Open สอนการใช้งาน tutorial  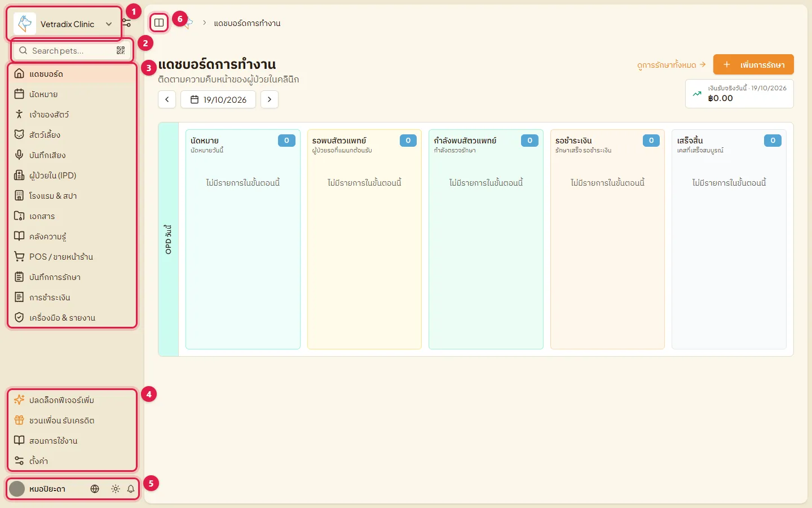72,441
